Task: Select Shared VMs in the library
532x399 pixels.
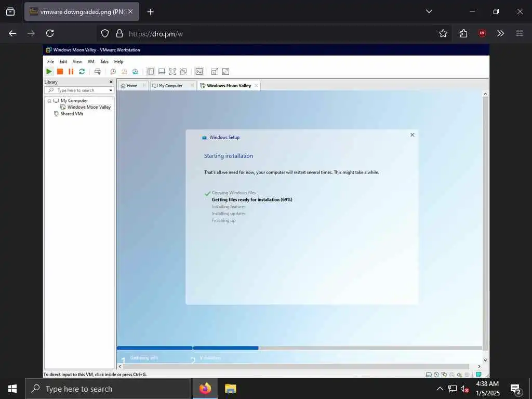Action: (x=72, y=114)
